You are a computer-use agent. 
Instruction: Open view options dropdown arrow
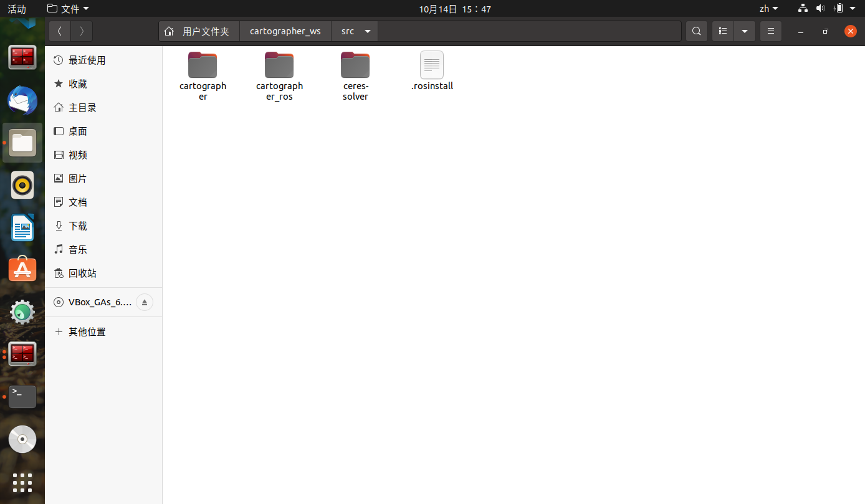click(745, 31)
